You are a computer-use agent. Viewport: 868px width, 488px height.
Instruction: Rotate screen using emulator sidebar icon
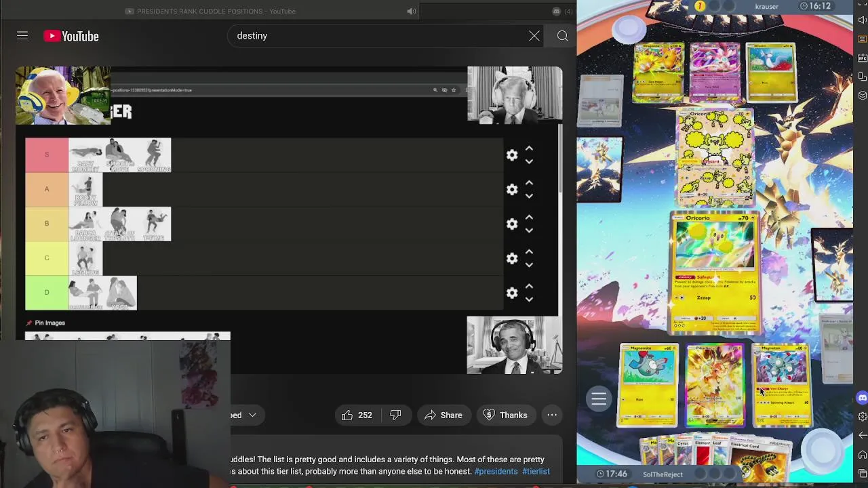point(863,77)
